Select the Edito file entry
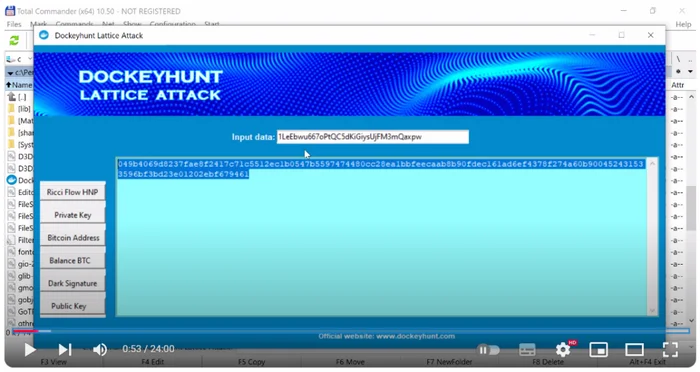 point(20,192)
